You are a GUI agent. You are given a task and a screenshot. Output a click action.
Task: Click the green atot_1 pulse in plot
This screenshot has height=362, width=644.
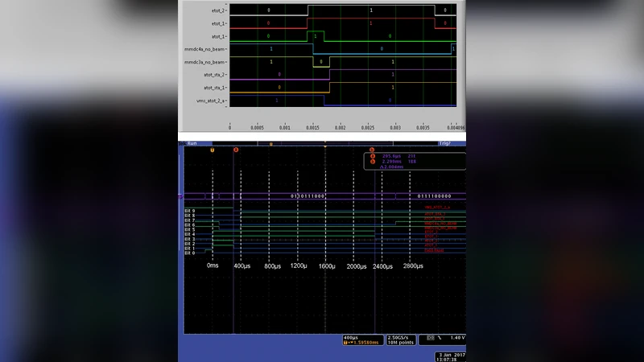[316, 37]
